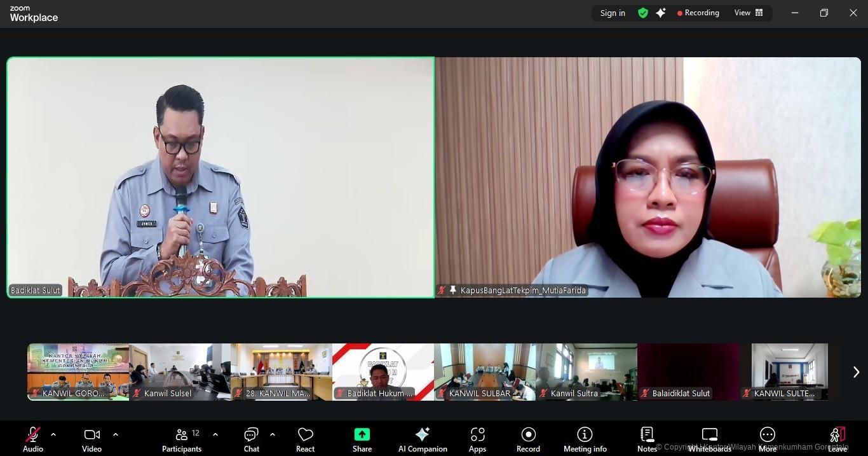The height and width of the screenshot is (456, 868).
Task: Open the View layout menu
Action: (x=749, y=13)
